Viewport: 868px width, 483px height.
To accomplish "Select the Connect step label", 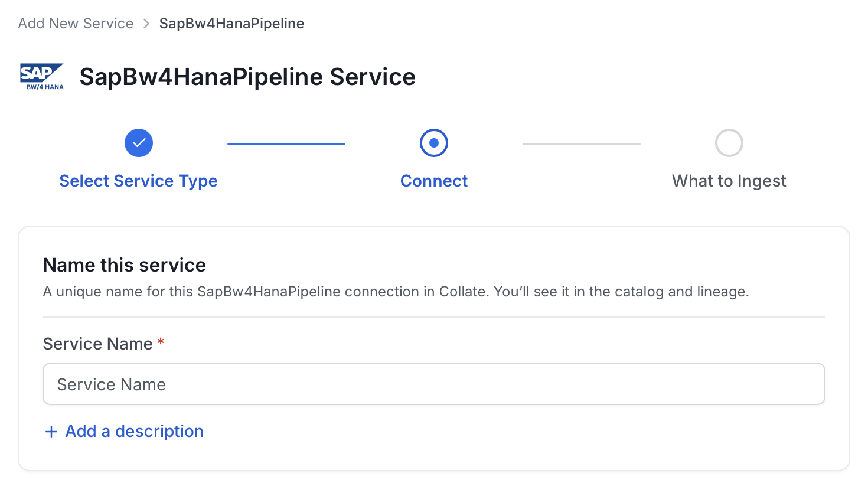I will point(434,181).
